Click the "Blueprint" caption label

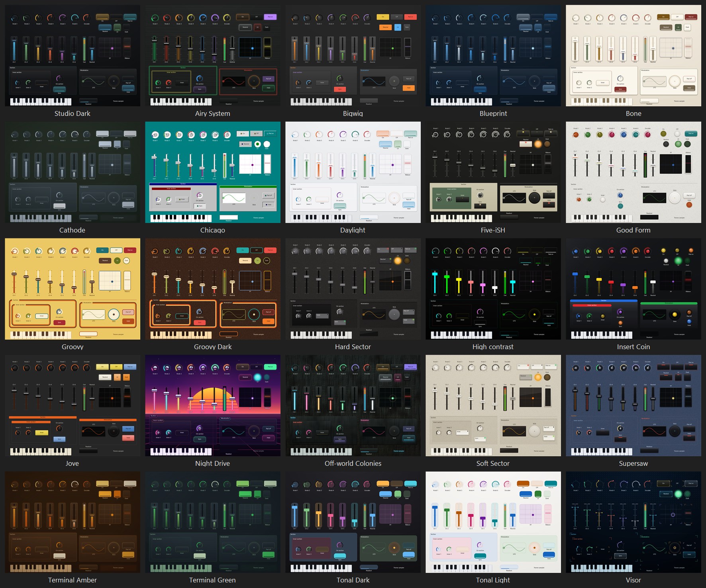click(493, 113)
